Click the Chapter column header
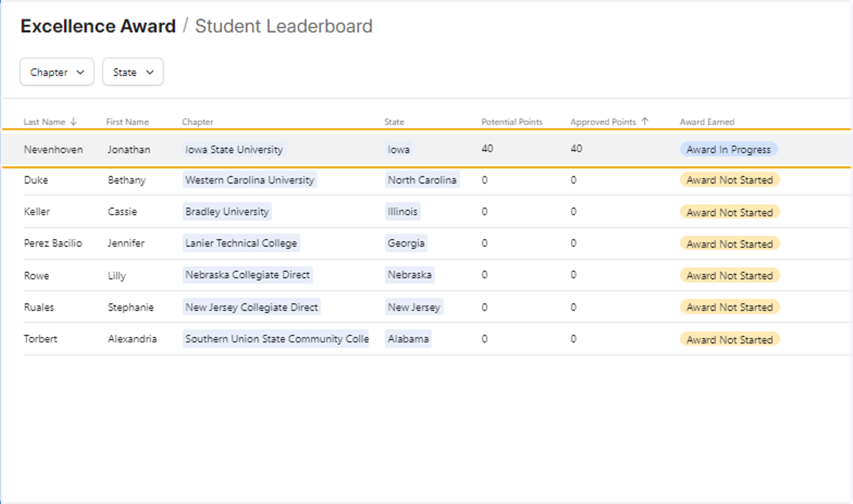The height and width of the screenshot is (504, 853). 198,122
